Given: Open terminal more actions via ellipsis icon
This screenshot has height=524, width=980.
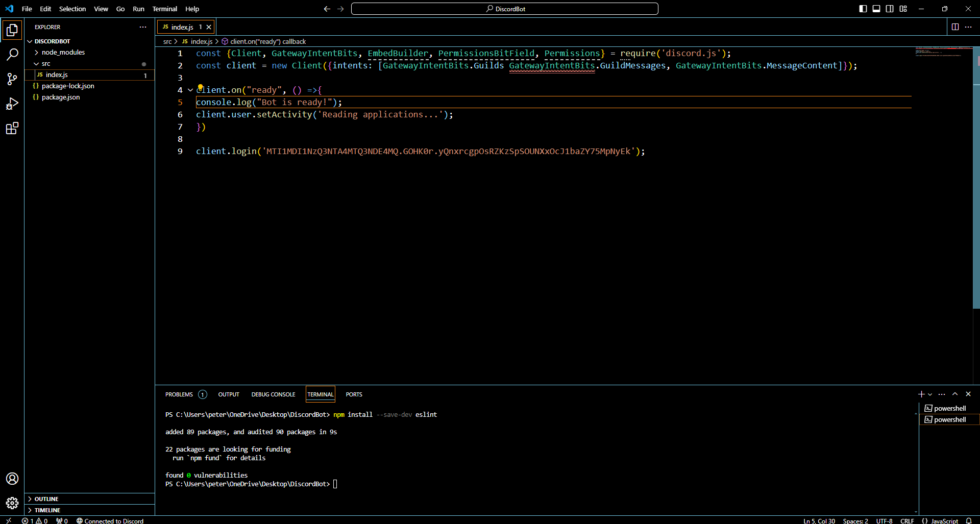Looking at the screenshot, I should [x=941, y=394].
